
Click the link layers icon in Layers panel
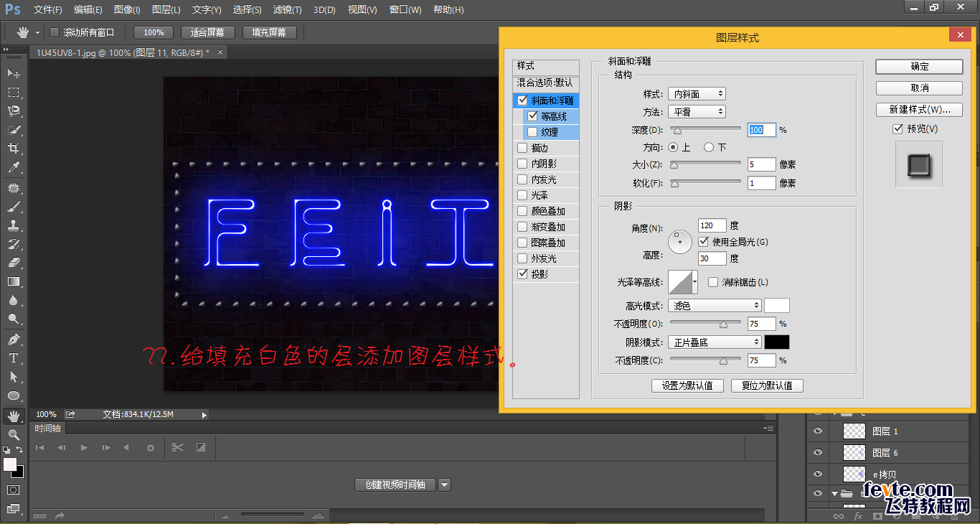pyautogui.click(x=839, y=515)
